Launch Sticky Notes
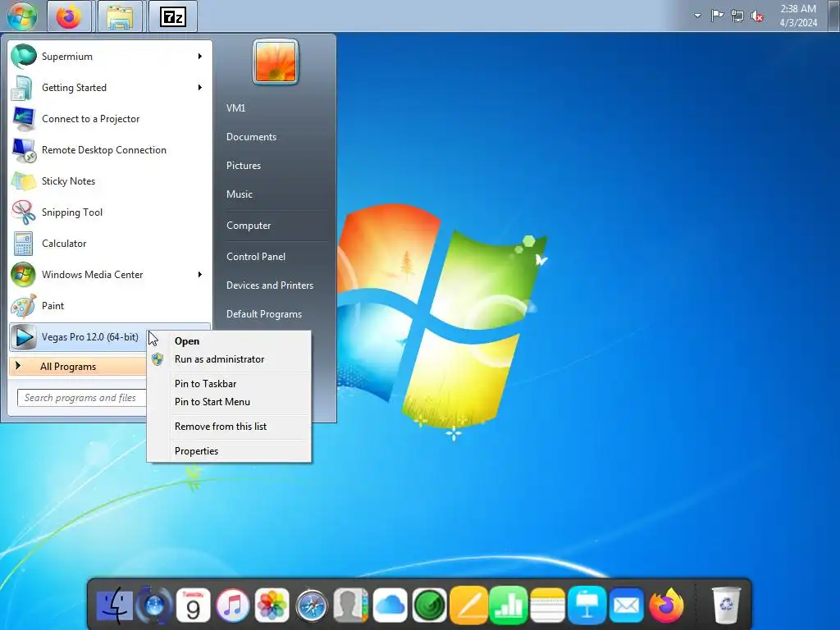Image resolution: width=840 pixels, height=630 pixels. pyautogui.click(x=110, y=181)
